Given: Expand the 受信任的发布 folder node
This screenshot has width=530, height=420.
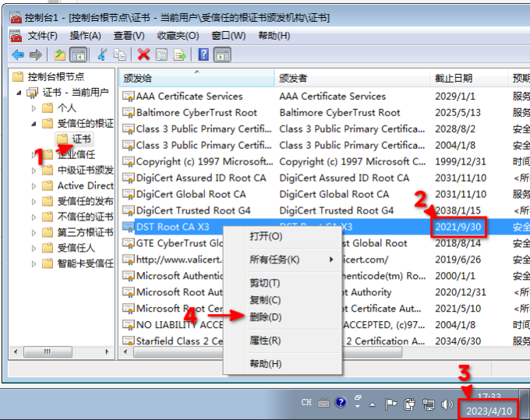Looking at the screenshot, I should 34,201.
